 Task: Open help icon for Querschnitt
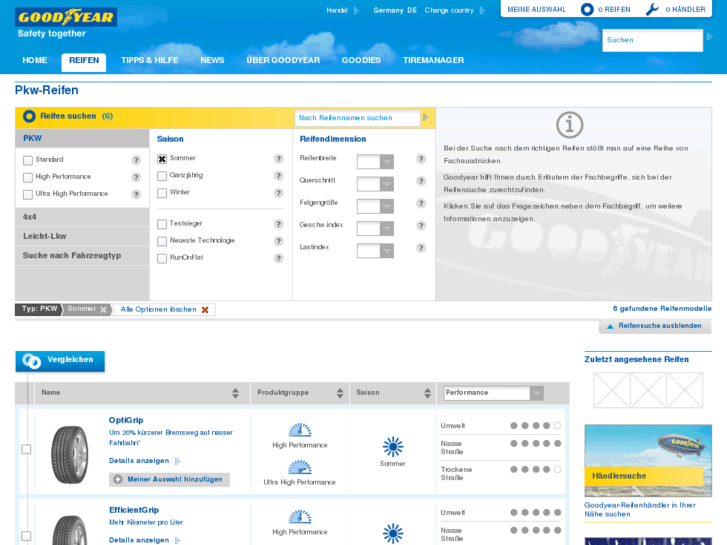(421, 181)
